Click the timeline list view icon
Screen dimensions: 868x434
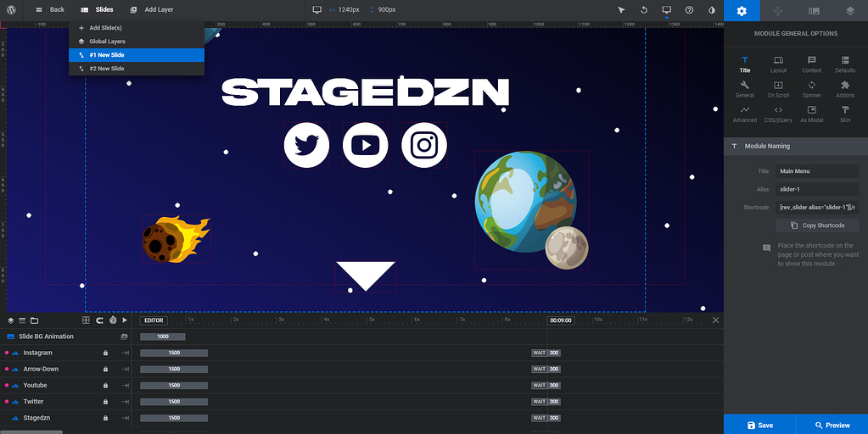coord(22,320)
